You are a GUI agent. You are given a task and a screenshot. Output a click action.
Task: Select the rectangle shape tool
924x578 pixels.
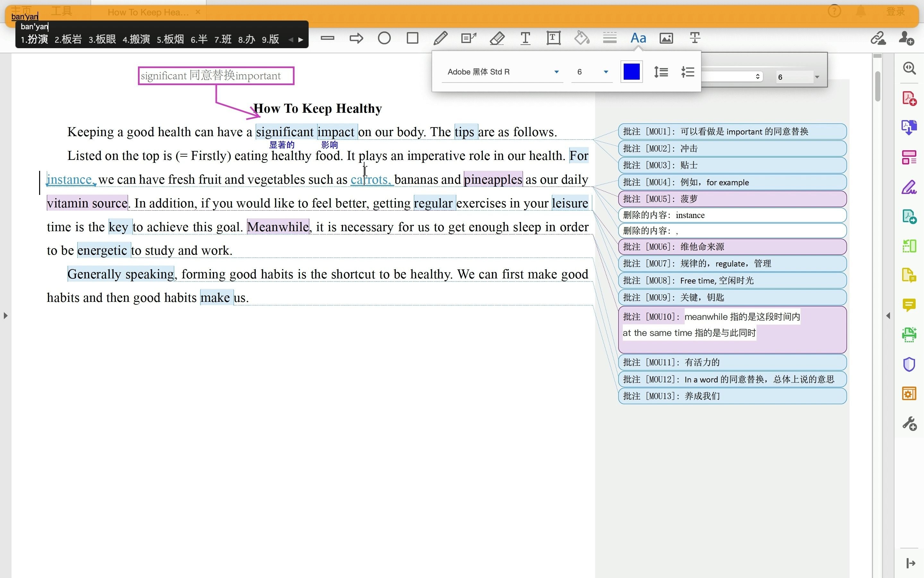click(x=412, y=38)
